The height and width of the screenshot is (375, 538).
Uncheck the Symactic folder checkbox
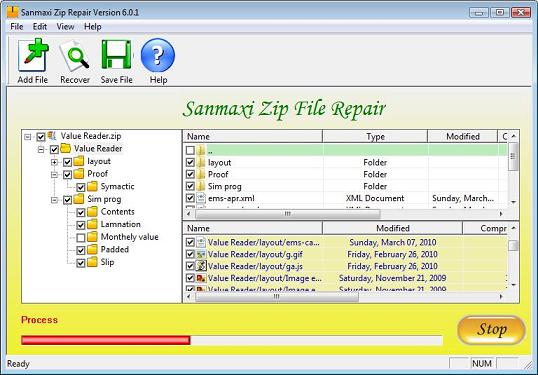81,187
